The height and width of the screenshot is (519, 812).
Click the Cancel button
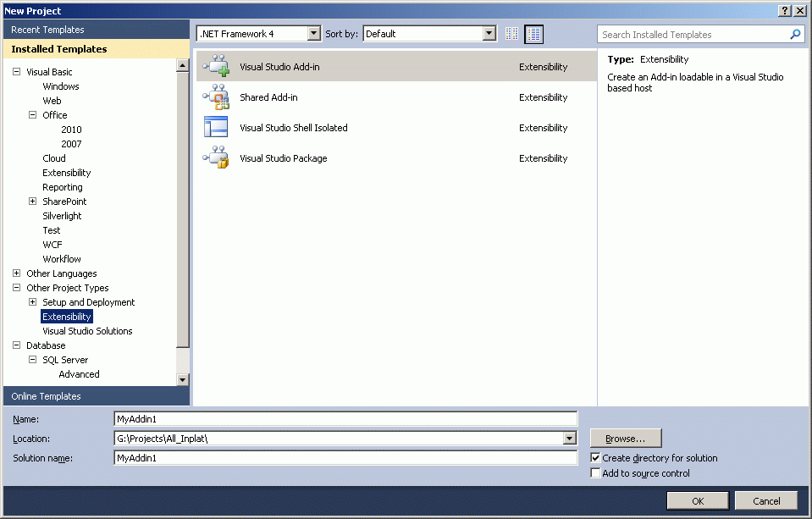point(766,501)
